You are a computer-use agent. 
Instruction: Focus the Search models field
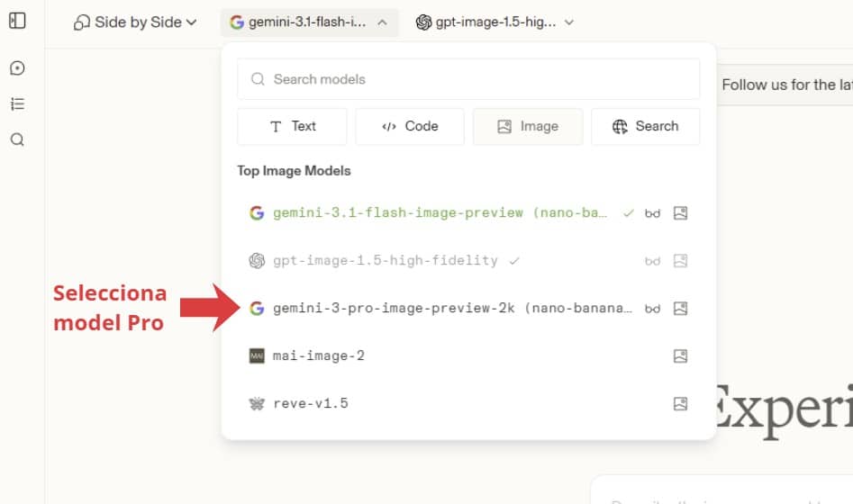(468, 79)
